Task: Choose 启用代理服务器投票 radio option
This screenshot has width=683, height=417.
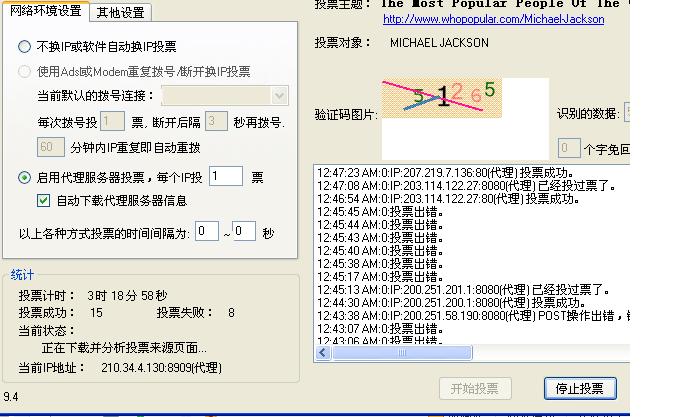Action: coord(25,177)
